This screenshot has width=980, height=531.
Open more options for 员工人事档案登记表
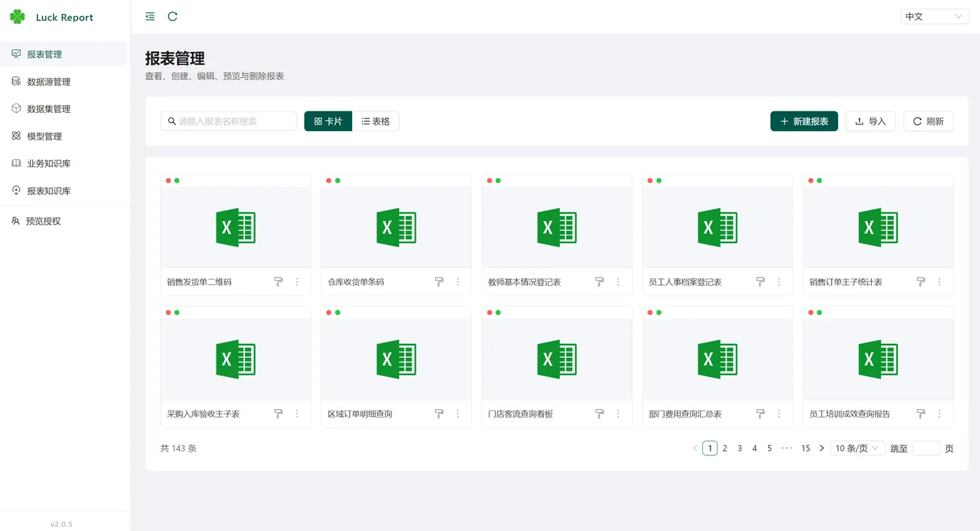779,282
